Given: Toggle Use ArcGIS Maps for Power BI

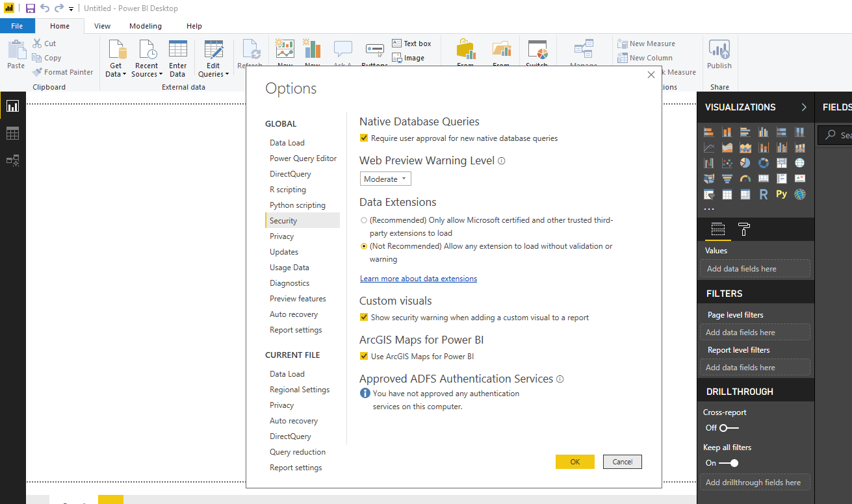Looking at the screenshot, I should [364, 357].
